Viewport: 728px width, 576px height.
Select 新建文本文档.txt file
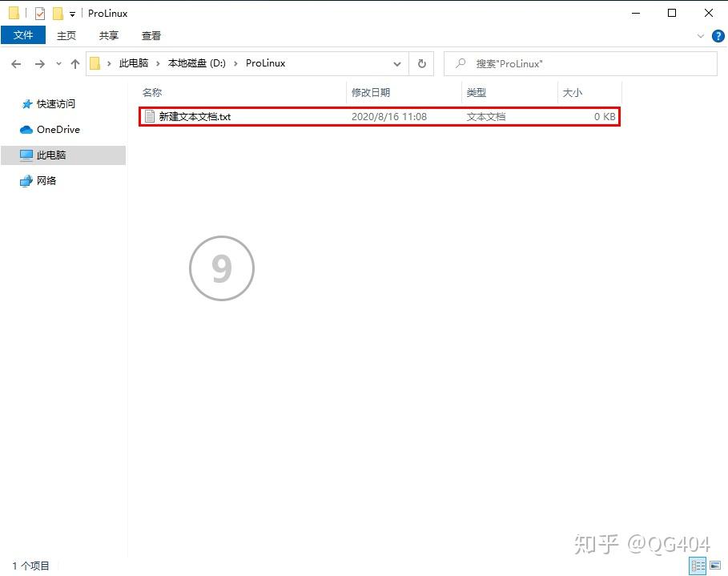pos(195,117)
